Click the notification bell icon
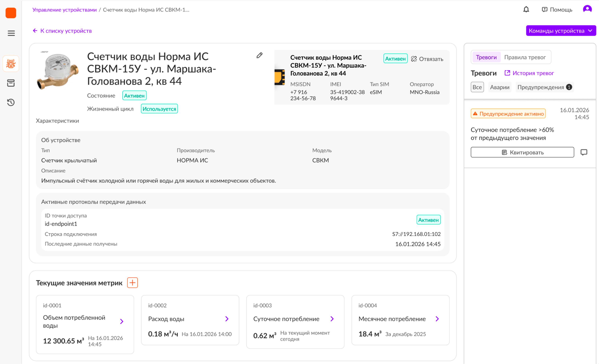The image size is (599, 364). point(526,9)
